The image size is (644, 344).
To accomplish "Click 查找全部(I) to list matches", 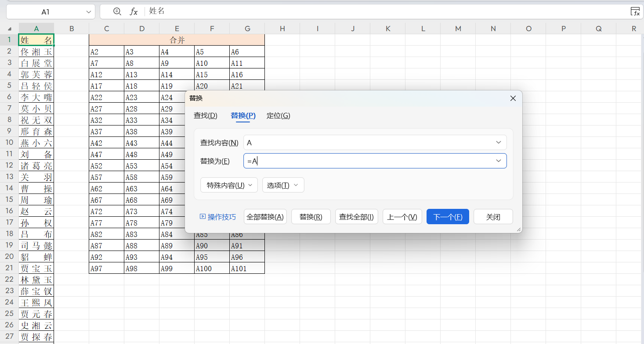I will point(356,216).
